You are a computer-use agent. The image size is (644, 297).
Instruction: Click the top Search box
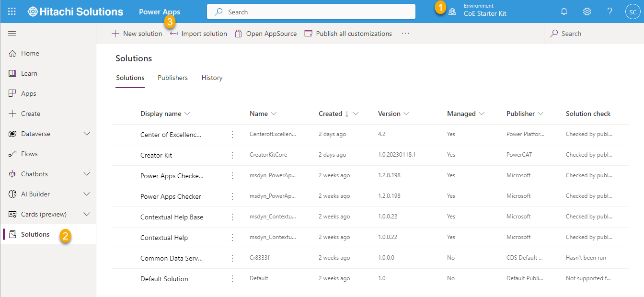tap(311, 12)
